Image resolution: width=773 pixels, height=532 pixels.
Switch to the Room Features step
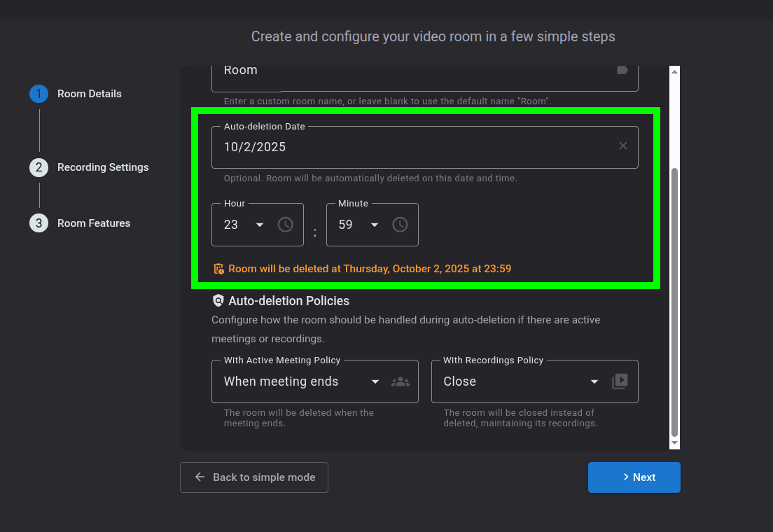[x=94, y=223]
